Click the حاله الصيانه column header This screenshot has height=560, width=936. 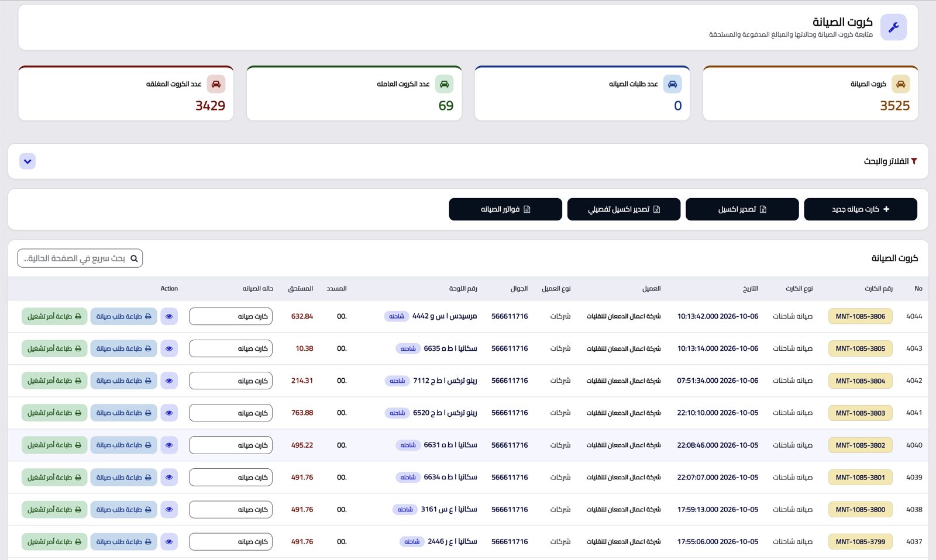[x=258, y=289]
